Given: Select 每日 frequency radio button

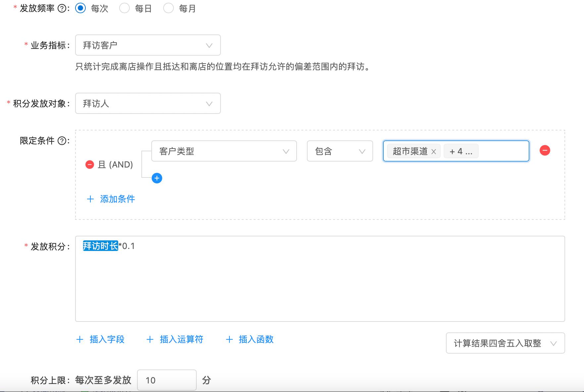Looking at the screenshot, I should click(x=124, y=8).
